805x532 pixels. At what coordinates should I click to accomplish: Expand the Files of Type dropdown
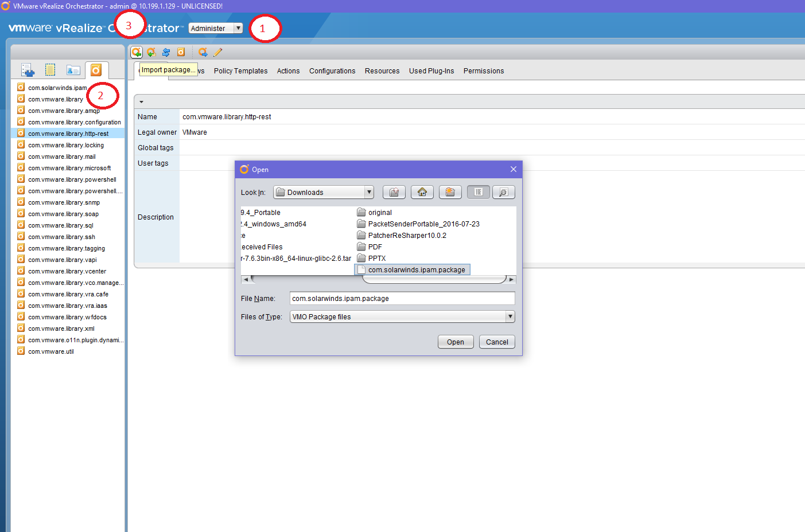click(x=510, y=316)
